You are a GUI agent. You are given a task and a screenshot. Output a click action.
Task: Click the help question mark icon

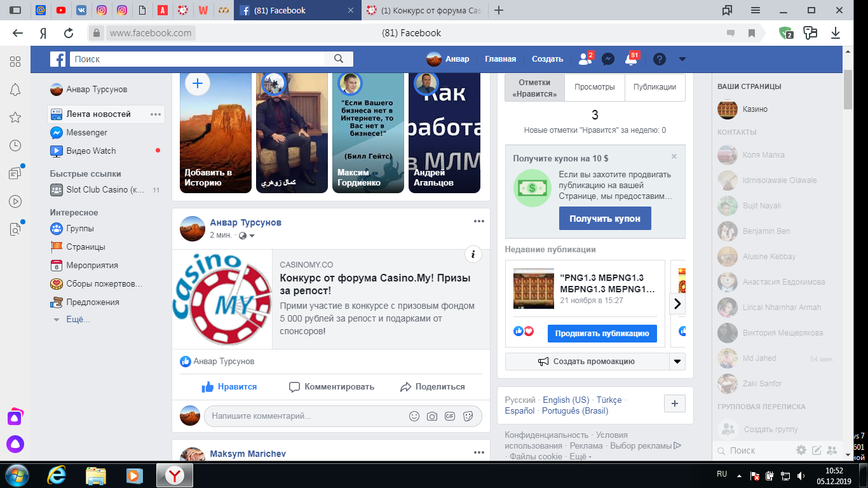tap(660, 59)
